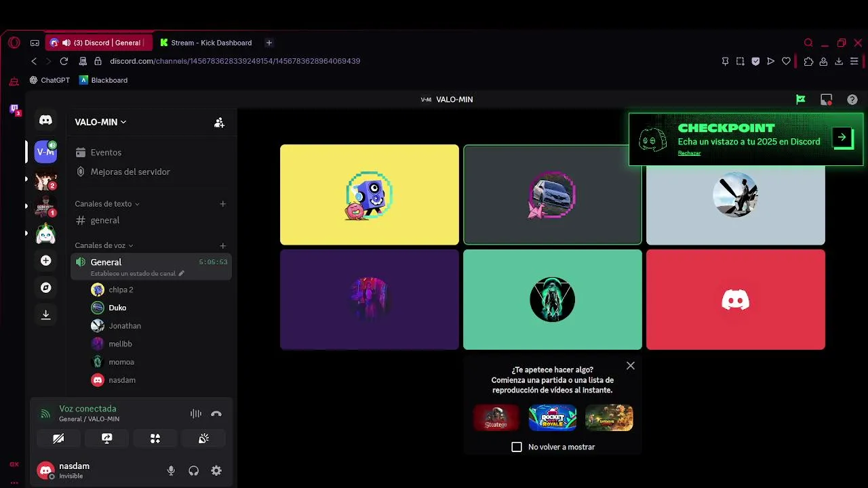The width and height of the screenshot is (868, 488).
Task: Toggle noise suppression waveform icon
Action: tap(196, 413)
